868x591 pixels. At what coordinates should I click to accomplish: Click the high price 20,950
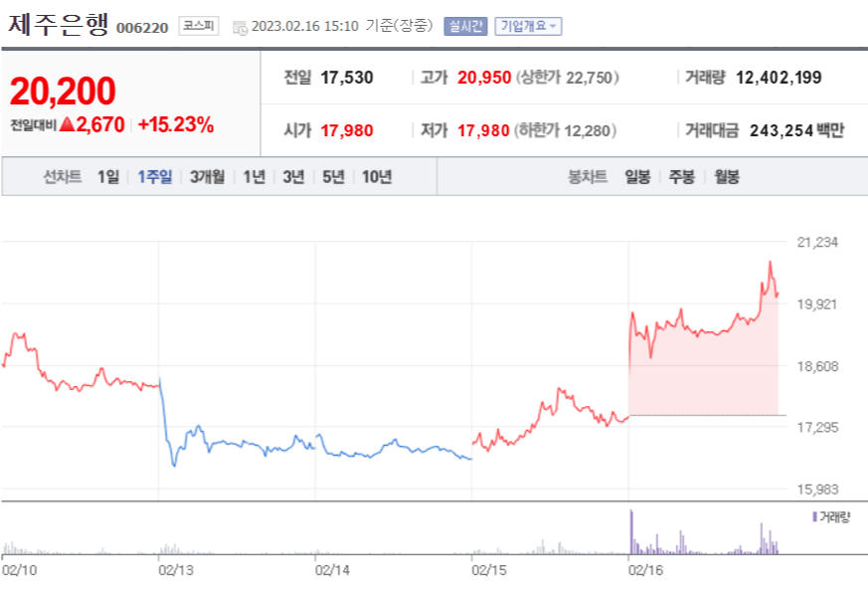click(x=484, y=78)
